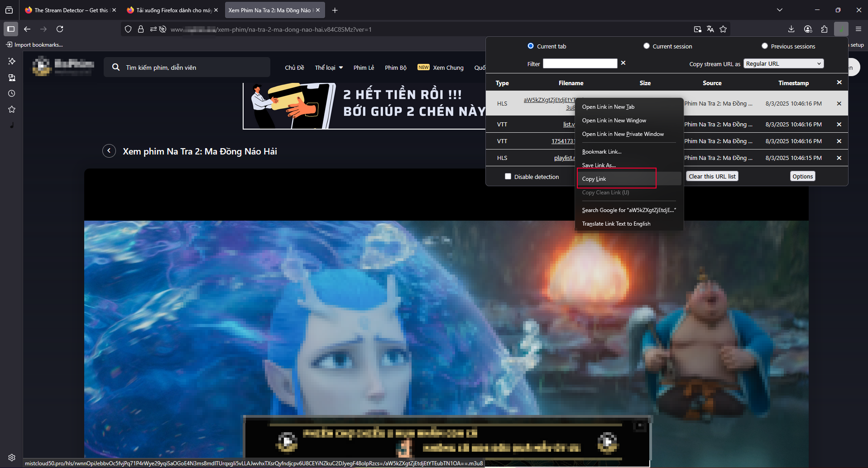Click the site search magnifier icon
The height and width of the screenshot is (468, 868).
tap(116, 67)
